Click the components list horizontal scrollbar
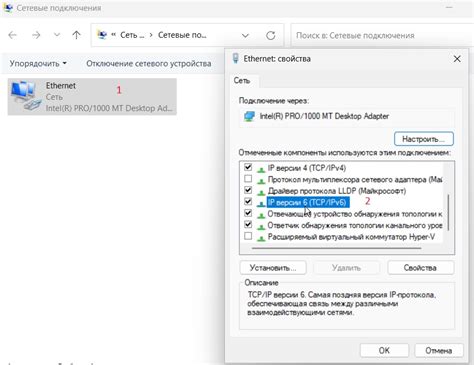 tap(337, 248)
